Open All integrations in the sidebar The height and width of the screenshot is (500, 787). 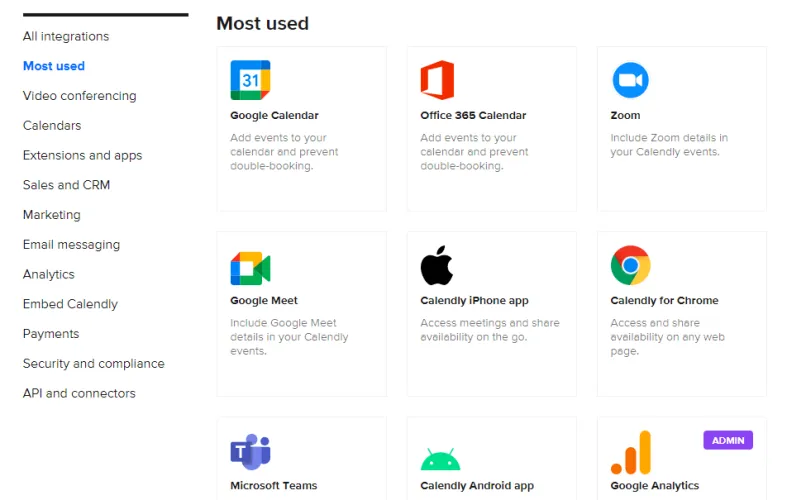(x=66, y=37)
